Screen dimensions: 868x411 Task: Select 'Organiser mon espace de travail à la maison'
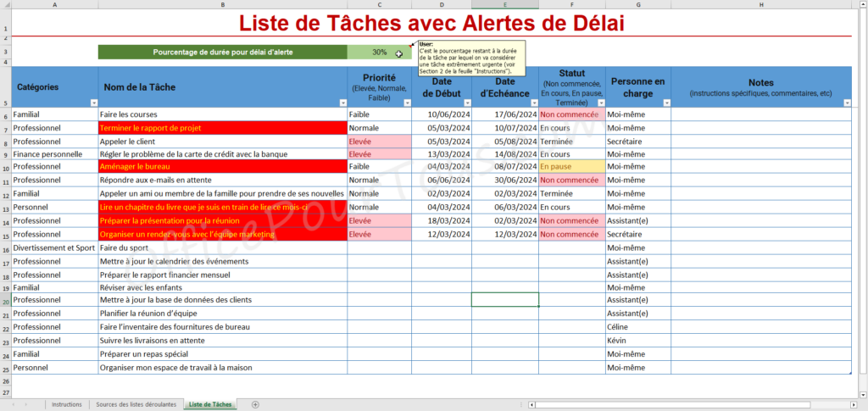click(x=223, y=367)
